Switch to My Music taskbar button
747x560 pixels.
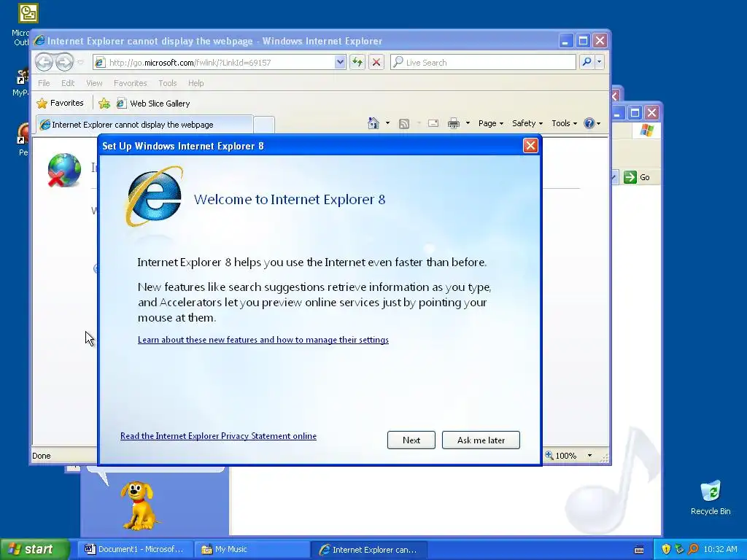(x=252, y=549)
